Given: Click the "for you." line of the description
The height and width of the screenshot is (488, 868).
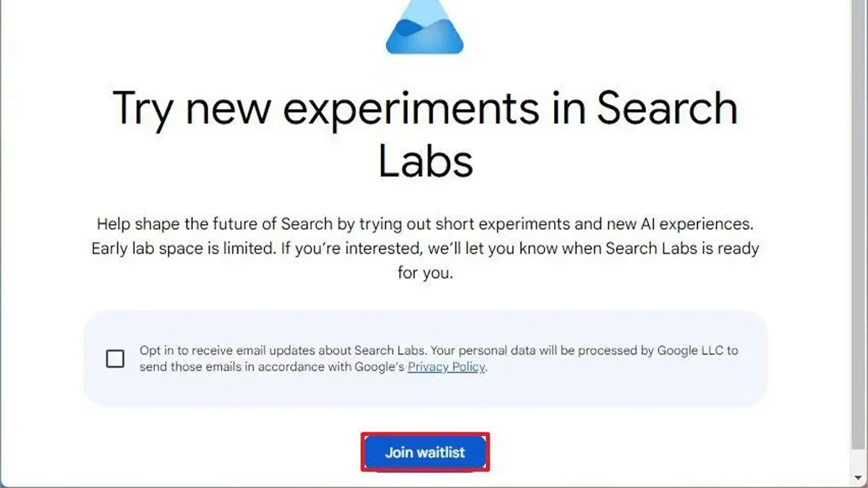Looking at the screenshot, I should click(x=425, y=273).
